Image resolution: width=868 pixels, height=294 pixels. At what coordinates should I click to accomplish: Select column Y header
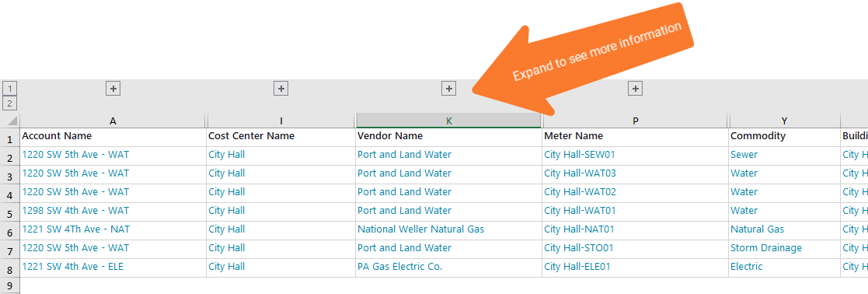click(784, 121)
